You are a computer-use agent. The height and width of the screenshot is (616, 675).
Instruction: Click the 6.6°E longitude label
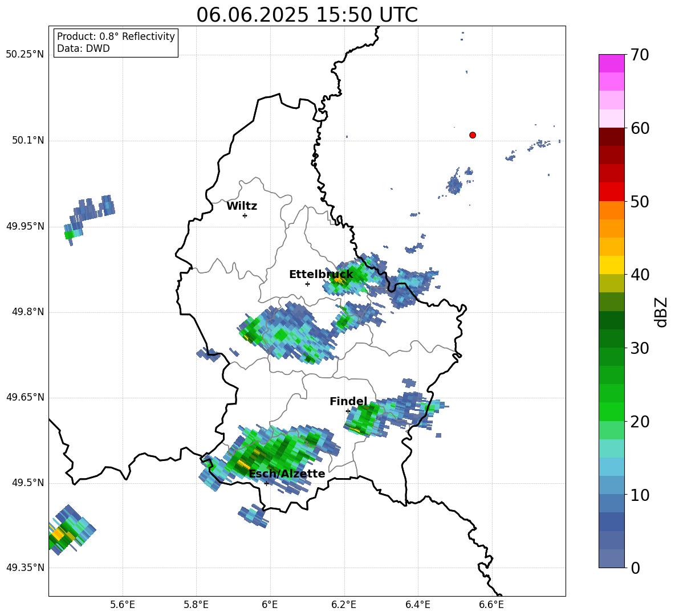tap(491, 605)
